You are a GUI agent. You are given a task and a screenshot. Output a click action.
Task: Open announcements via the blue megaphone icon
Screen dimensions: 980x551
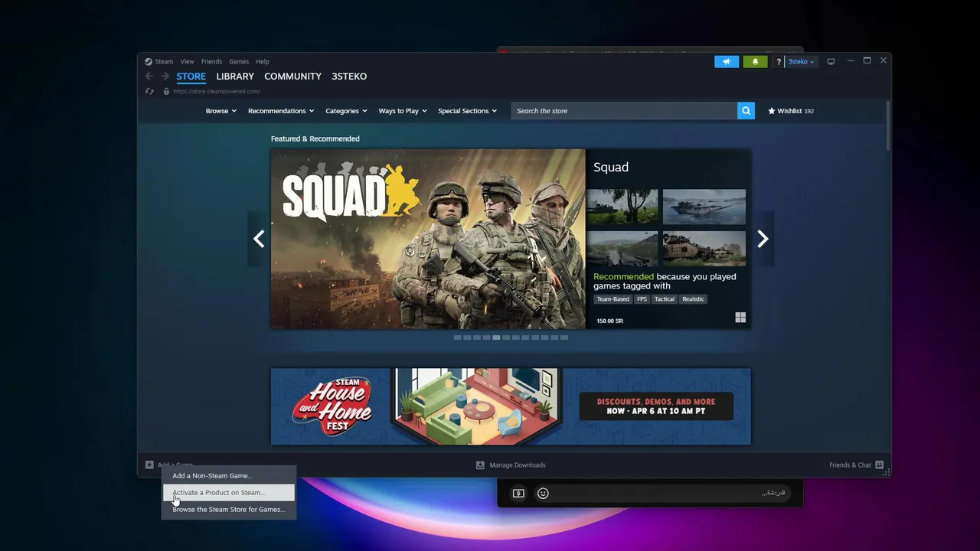tap(727, 61)
